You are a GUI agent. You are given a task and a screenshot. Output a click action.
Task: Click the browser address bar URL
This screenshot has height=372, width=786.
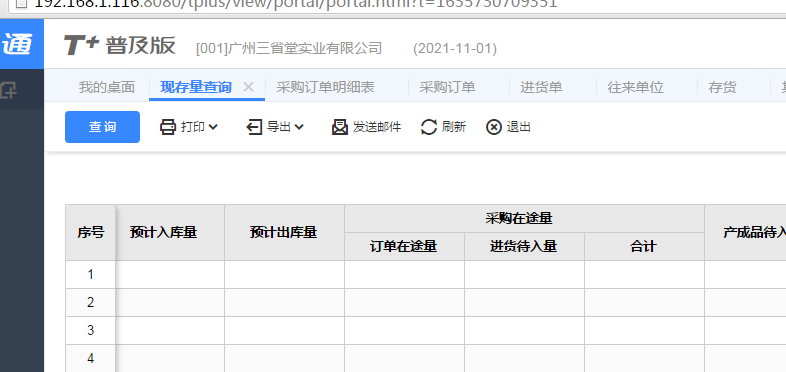[x=296, y=4]
